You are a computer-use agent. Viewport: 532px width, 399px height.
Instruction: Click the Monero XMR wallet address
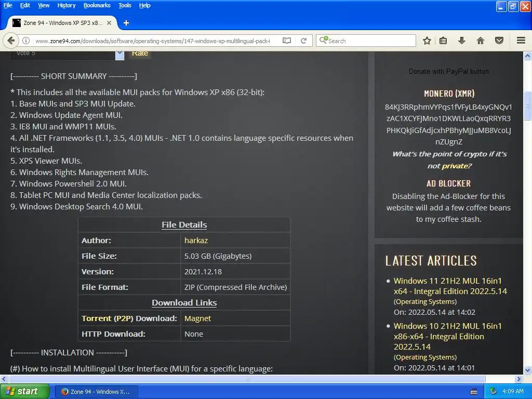(448, 124)
